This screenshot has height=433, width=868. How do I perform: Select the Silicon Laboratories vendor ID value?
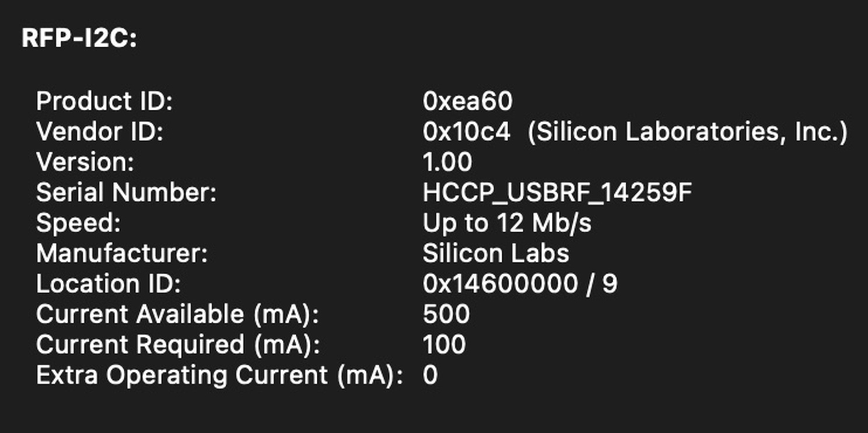point(635,132)
